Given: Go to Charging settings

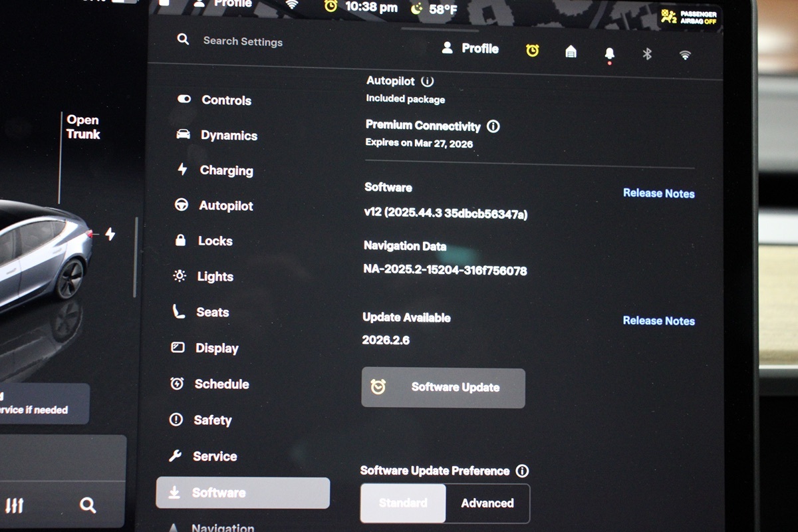Looking at the screenshot, I should [226, 171].
